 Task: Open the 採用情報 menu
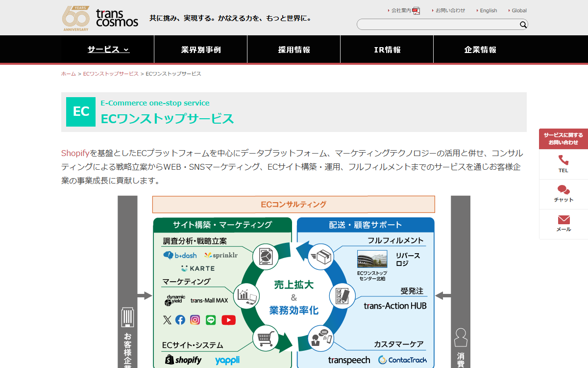294,50
